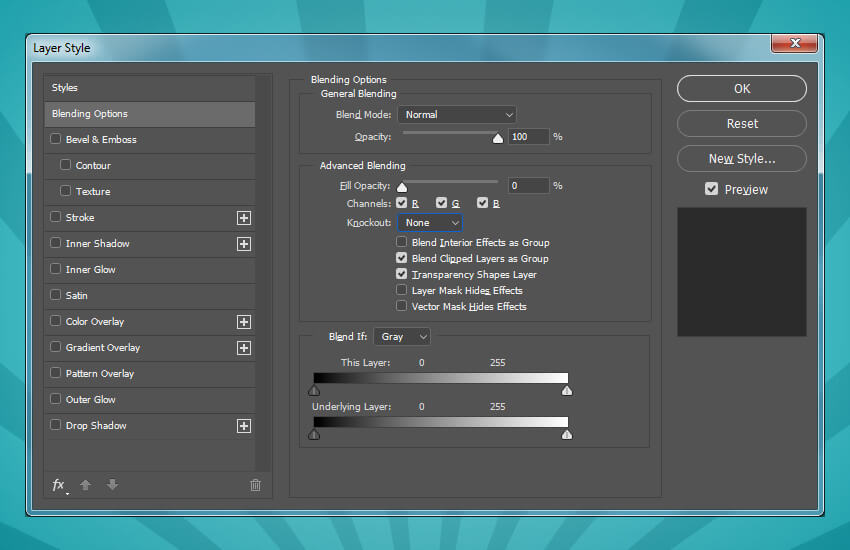Add another Inner Shadow with plus icon
Viewport: 850px width, 550px height.
pyautogui.click(x=243, y=244)
